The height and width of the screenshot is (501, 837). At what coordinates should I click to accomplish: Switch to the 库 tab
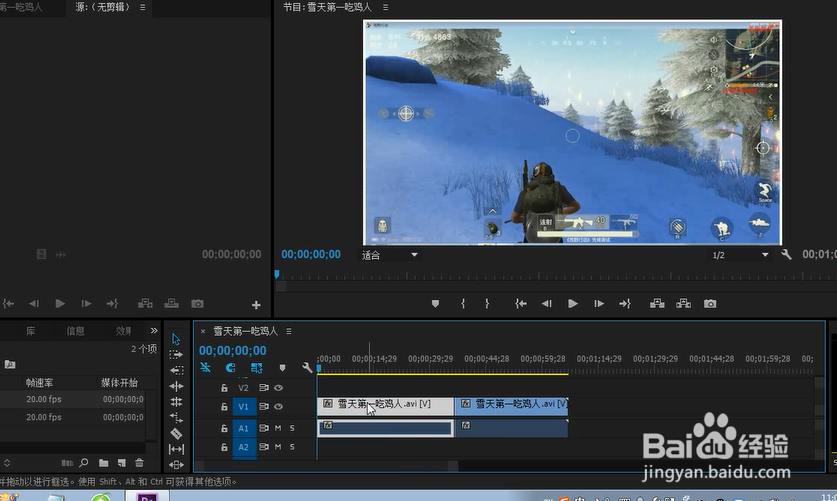(31, 331)
